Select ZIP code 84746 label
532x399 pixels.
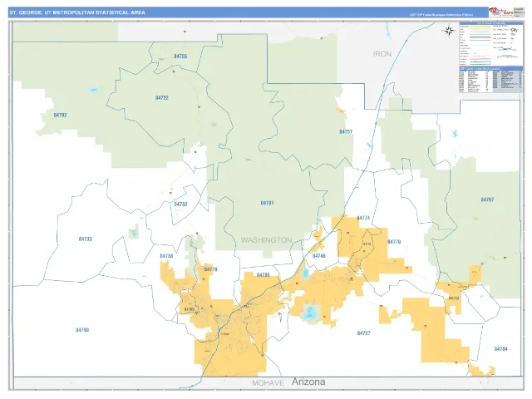click(319, 255)
